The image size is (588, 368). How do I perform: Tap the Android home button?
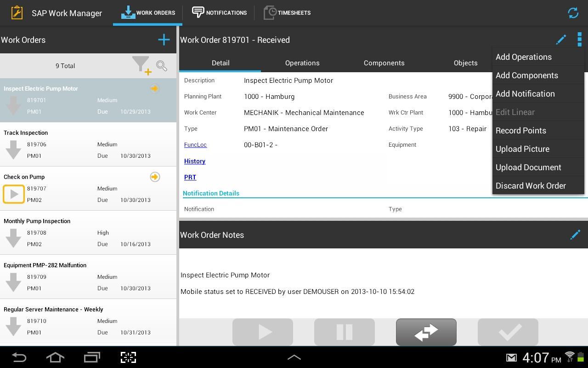pyautogui.click(x=55, y=357)
